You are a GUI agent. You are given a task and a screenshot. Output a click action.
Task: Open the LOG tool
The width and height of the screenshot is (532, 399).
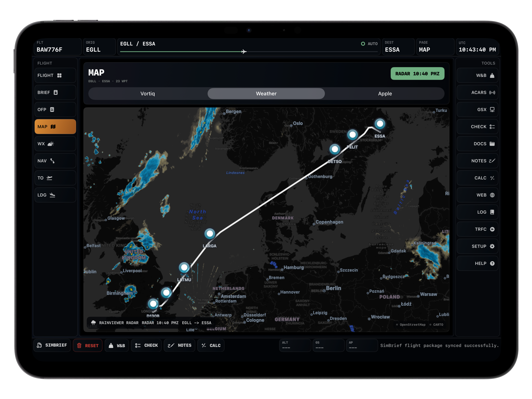(477, 212)
